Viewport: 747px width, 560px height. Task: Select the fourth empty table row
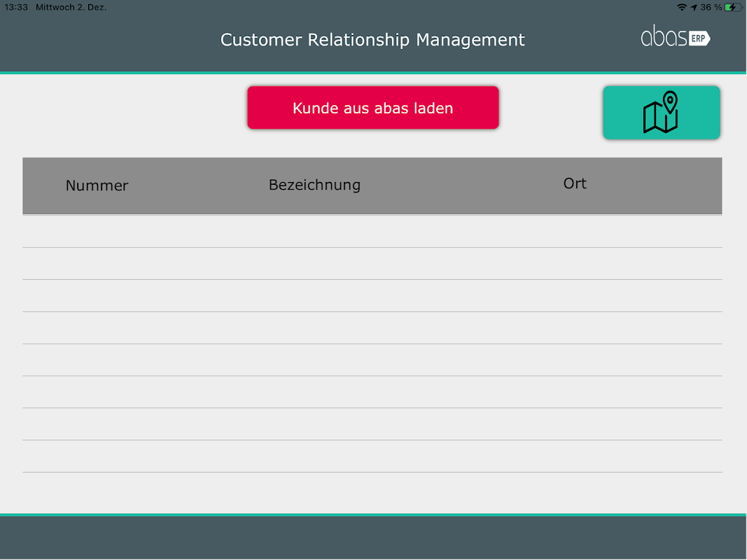[372, 328]
